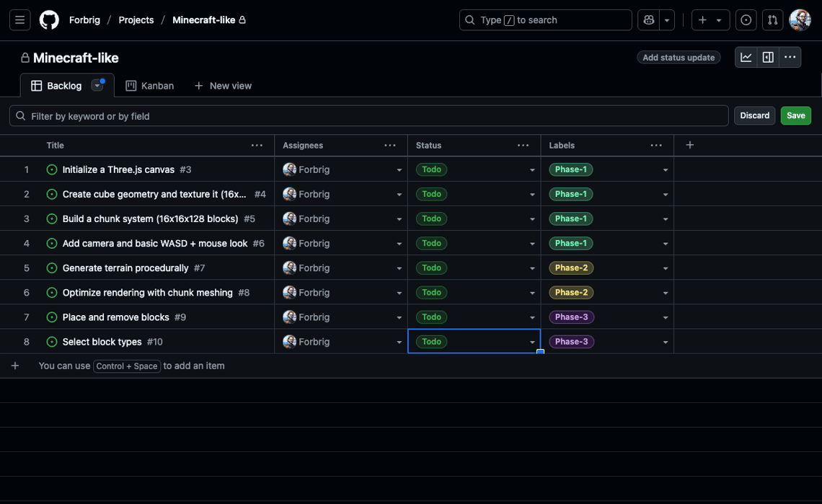822x504 pixels.
Task: Open the project insights chart icon
Action: (x=746, y=57)
